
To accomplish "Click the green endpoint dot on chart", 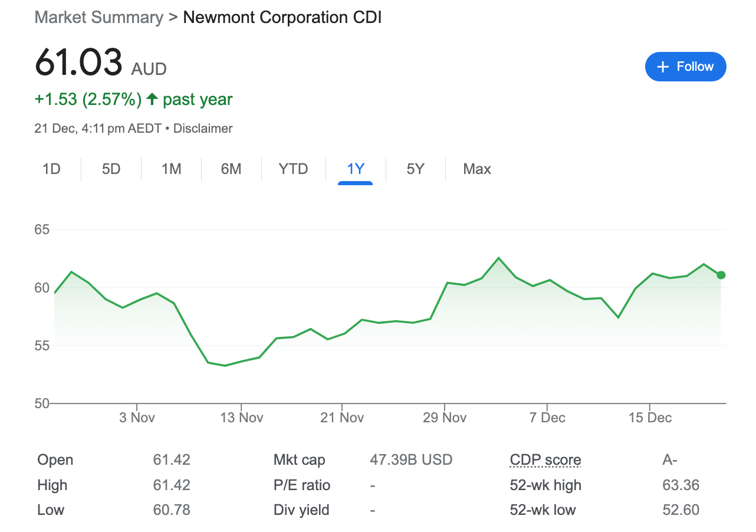I will [721, 275].
